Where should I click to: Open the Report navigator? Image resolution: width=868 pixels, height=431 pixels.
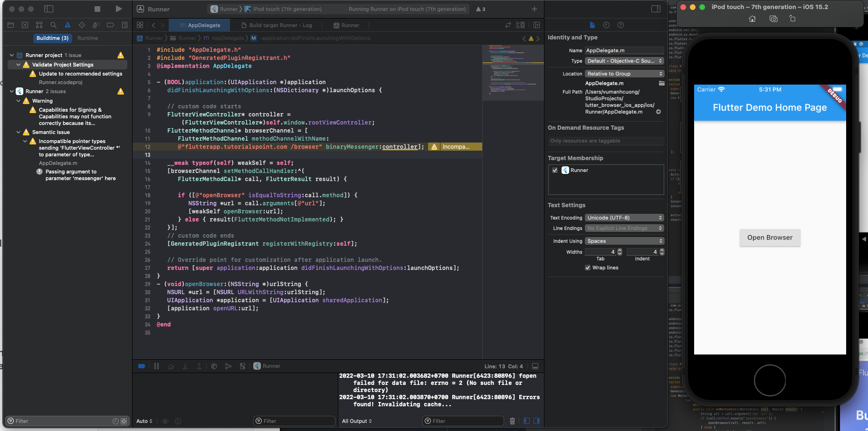(x=124, y=25)
